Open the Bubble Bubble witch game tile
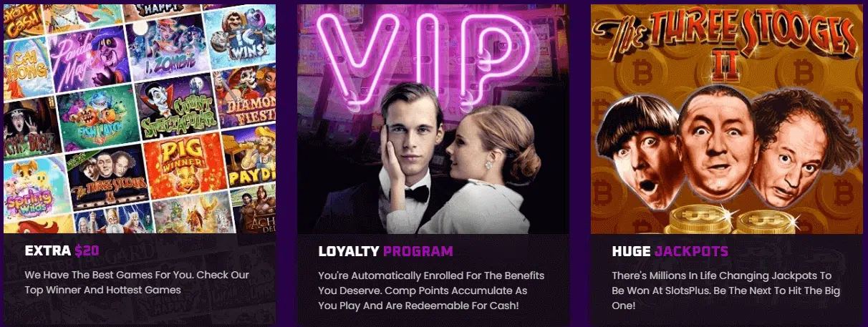868x327 pixels. pos(29,129)
